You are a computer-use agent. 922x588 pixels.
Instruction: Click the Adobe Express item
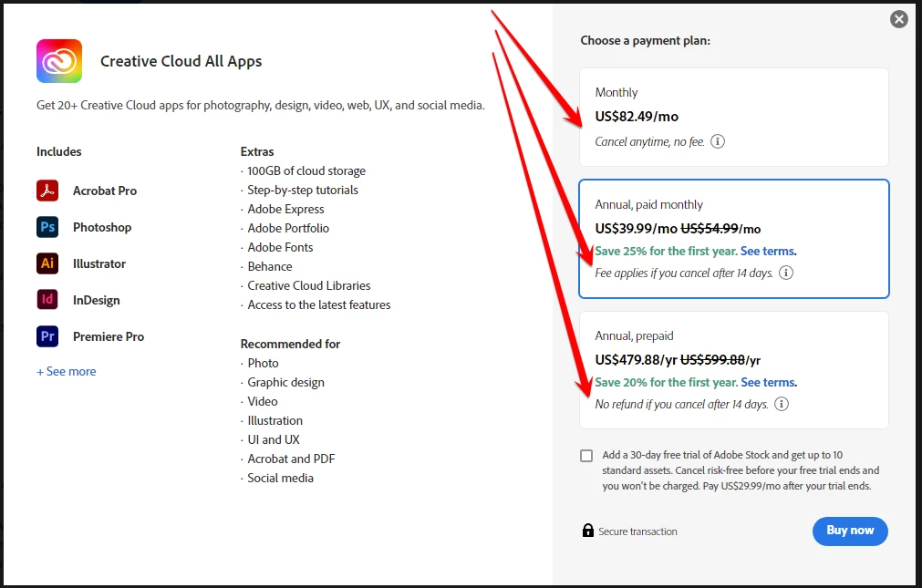coord(285,210)
